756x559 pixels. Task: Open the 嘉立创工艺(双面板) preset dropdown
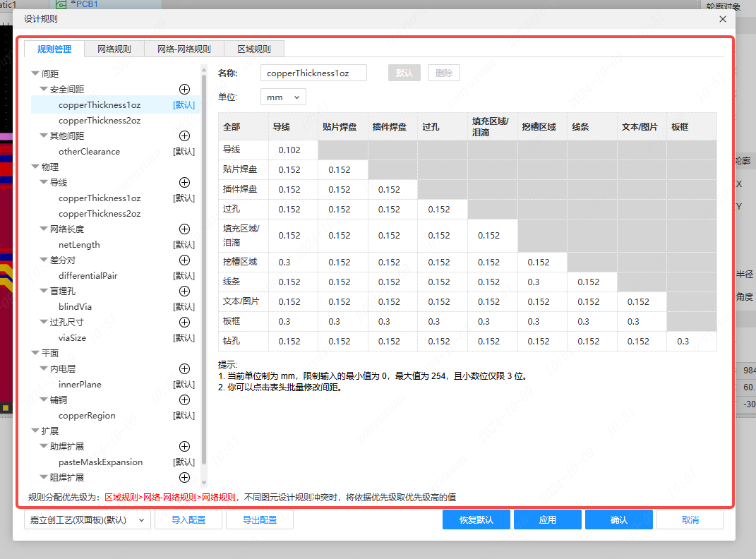pos(88,520)
